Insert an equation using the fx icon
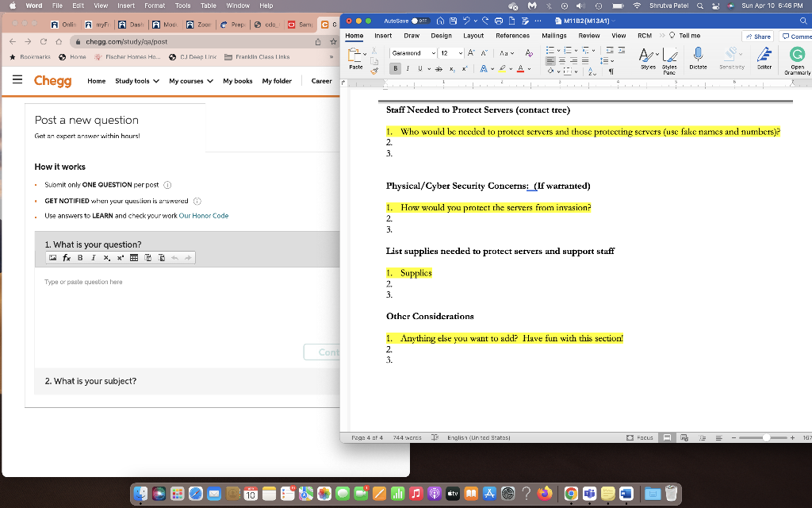Image resolution: width=812 pixels, height=508 pixels. pos(66,257)
